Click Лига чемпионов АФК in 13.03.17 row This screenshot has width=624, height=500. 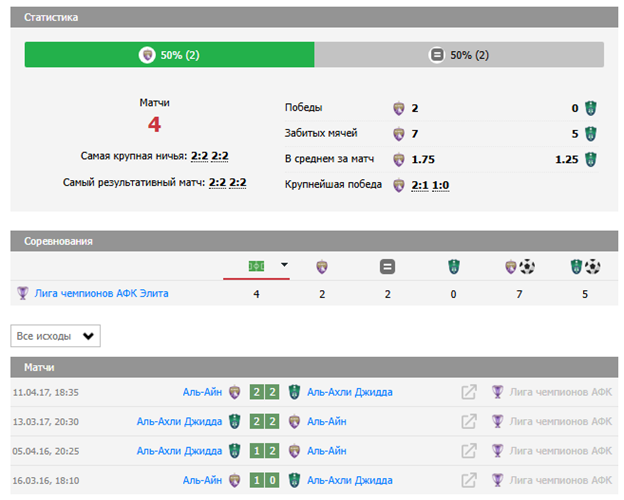[559, 421]
